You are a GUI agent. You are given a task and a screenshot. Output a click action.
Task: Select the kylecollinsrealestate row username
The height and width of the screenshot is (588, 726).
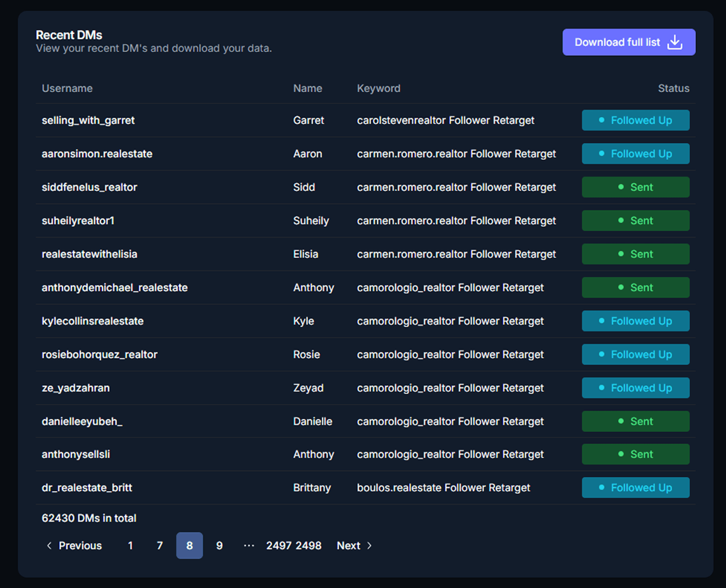click(x=92, y=321)
